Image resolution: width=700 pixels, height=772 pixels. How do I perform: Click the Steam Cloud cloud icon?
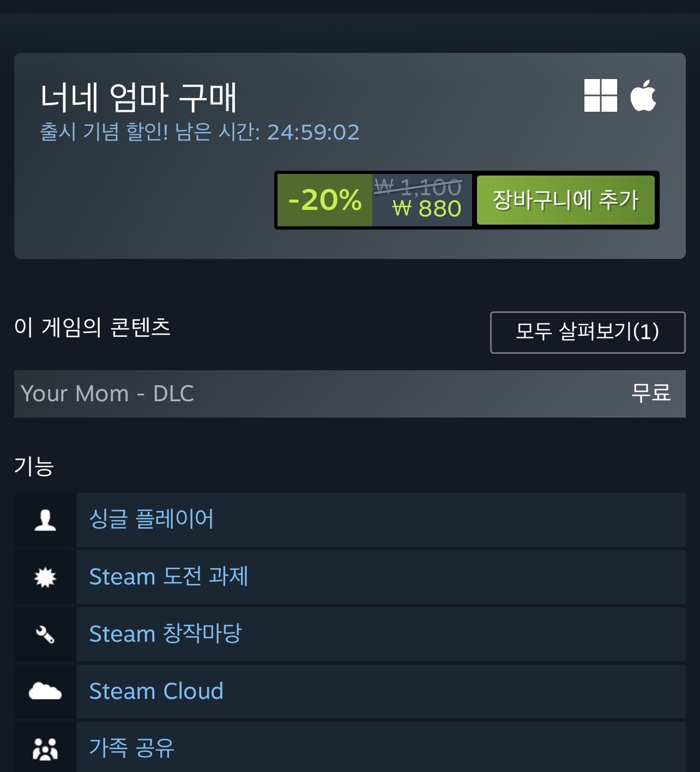click(45, 691)
